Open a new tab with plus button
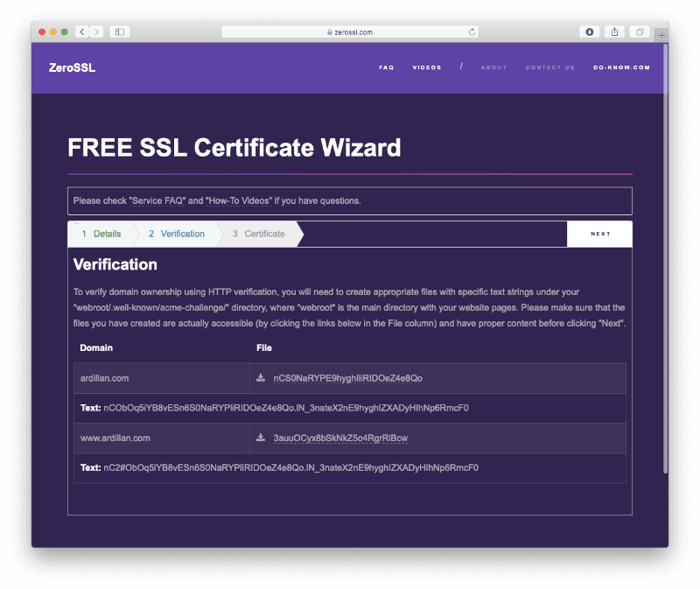Screen dimensions: 700x589 (x=661, y=33)
